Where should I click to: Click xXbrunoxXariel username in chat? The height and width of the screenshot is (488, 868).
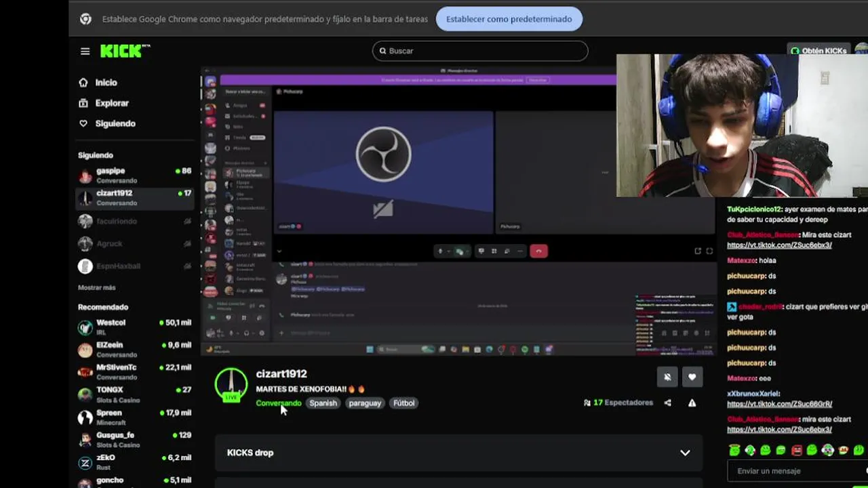(753, 394)
